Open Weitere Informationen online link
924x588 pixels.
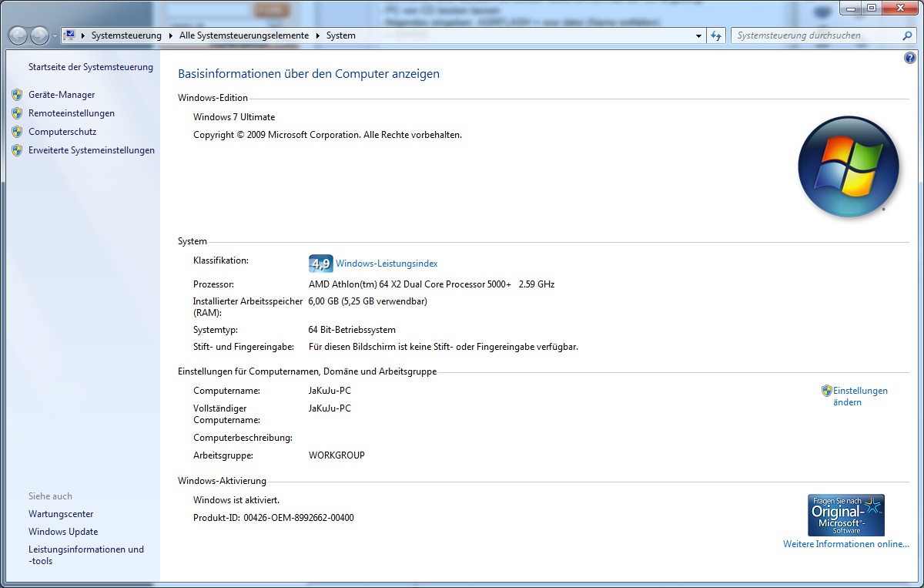(846, 544)
